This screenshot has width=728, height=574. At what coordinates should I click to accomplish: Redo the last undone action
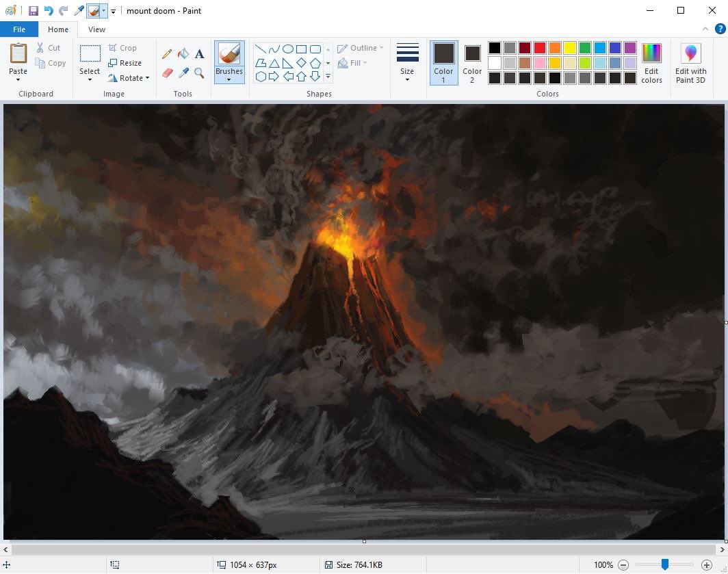coord(64,11)
